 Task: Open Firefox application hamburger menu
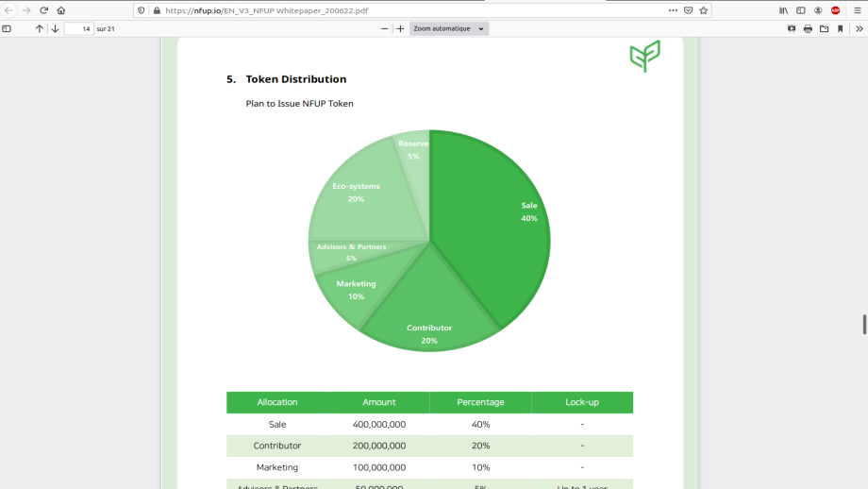pyautogui.click(x=858, y=10)
